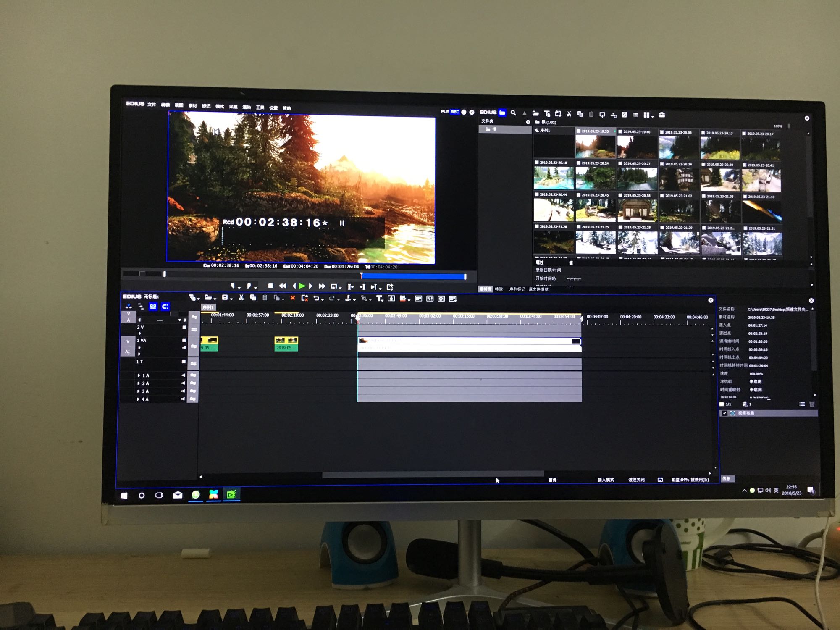
Task: Mute the 4 A audio track
Action: (x=183, y=399)
